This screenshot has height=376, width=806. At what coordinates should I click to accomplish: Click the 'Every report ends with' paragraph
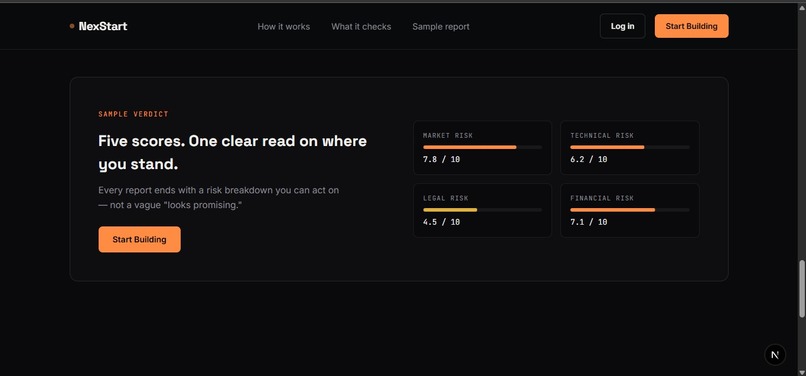tap(218, 198)
